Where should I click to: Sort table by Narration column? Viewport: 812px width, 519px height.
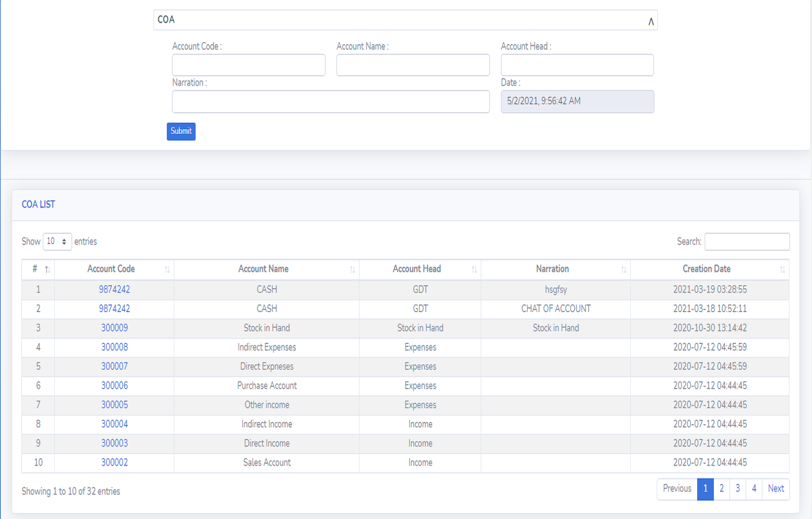552,269
